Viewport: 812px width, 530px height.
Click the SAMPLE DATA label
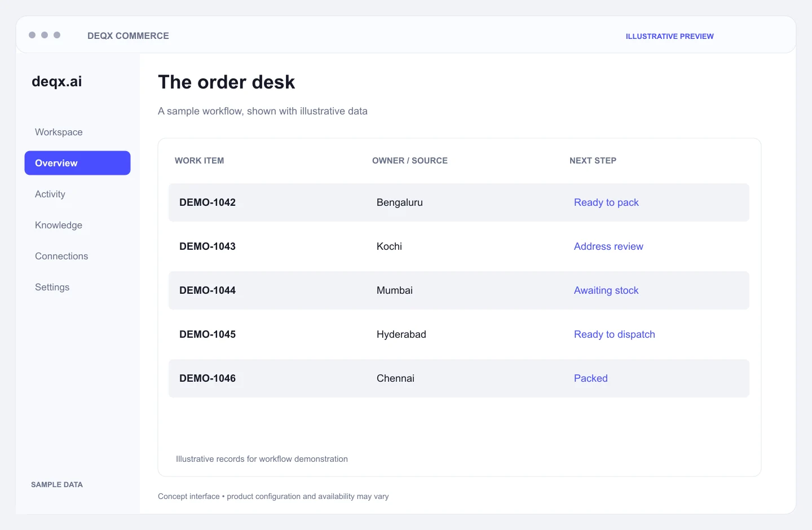point(57,484)
